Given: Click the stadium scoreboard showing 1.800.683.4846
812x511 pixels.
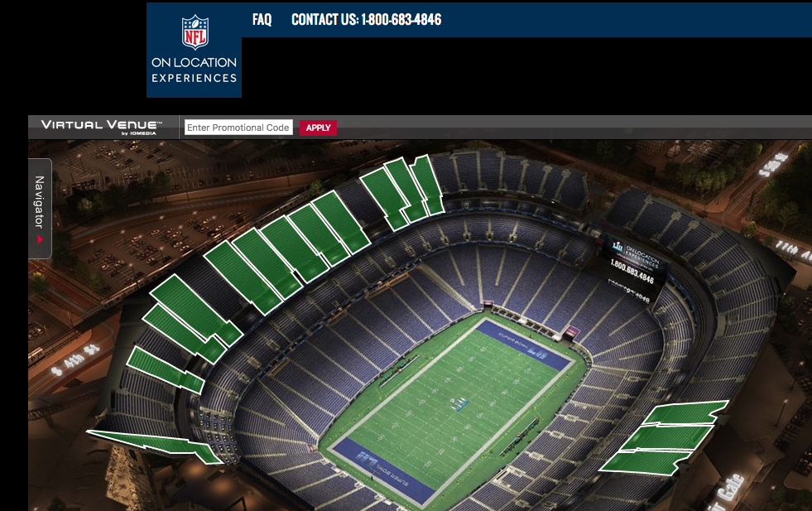Looking at the screenshot, I should pos(633,267).
